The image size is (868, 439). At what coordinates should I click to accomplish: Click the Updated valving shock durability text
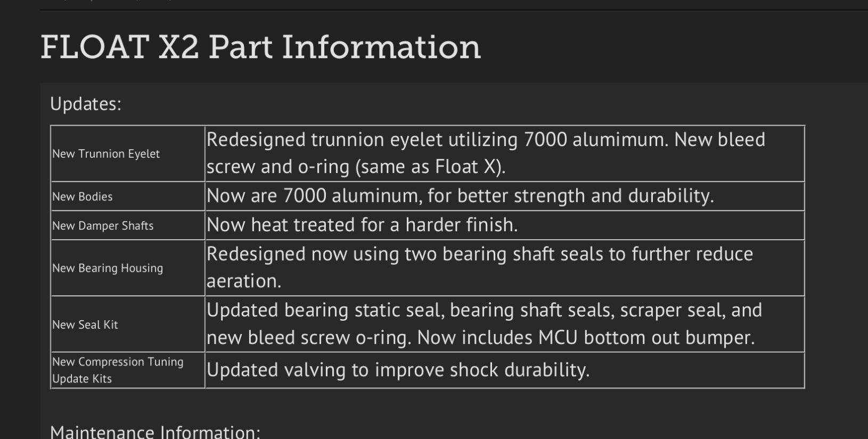pyautogui.click(x=398, y=370)
